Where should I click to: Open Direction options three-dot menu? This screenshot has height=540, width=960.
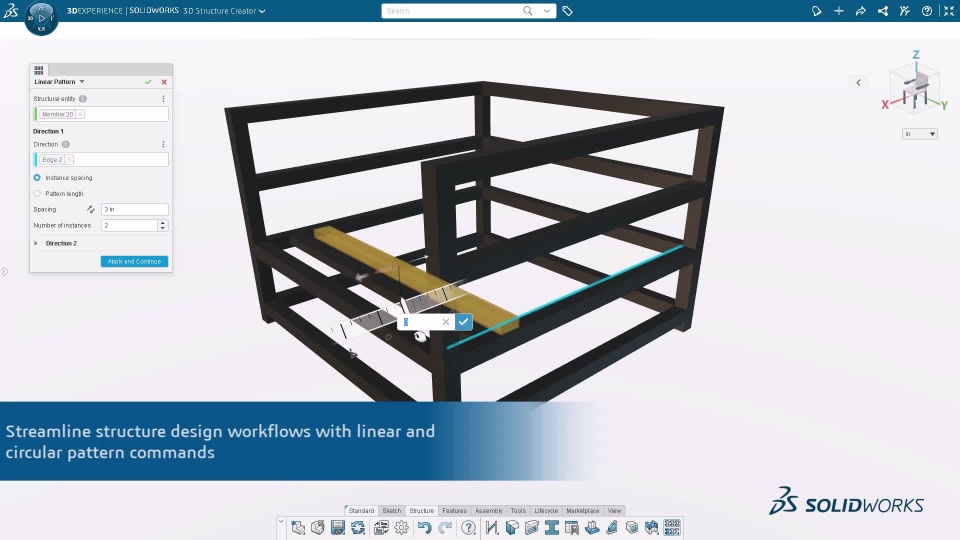point(163,144)
